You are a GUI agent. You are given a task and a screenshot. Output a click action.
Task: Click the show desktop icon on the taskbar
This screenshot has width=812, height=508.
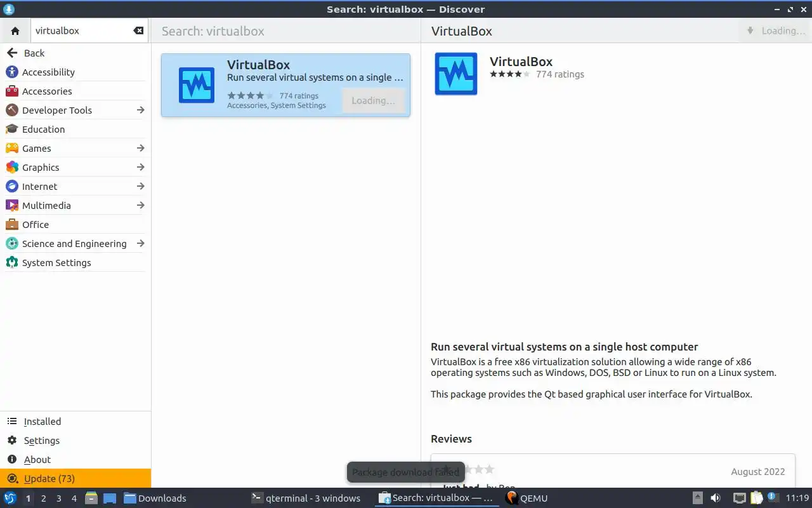(110, 498)
